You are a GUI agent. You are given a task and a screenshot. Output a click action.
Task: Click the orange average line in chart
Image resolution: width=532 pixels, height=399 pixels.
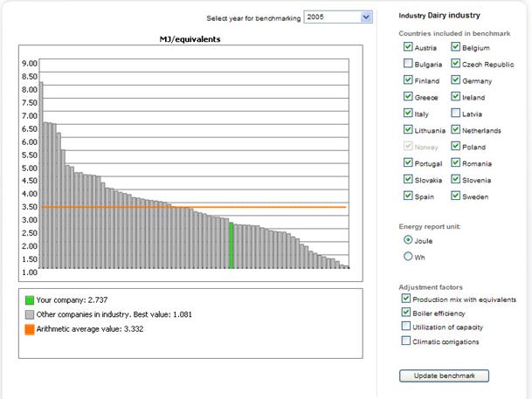pyautogui.click(x=194, y=207)
